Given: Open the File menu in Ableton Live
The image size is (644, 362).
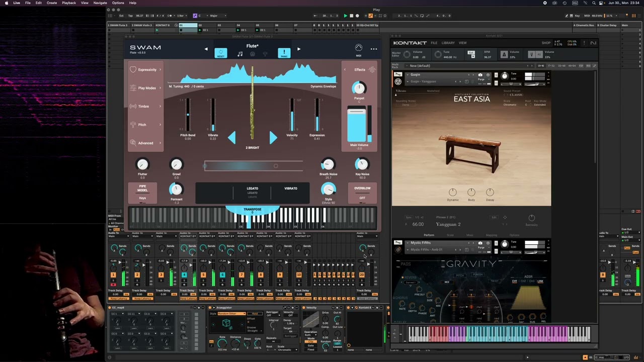Looking at the screenshot, I should pos(28,3).
